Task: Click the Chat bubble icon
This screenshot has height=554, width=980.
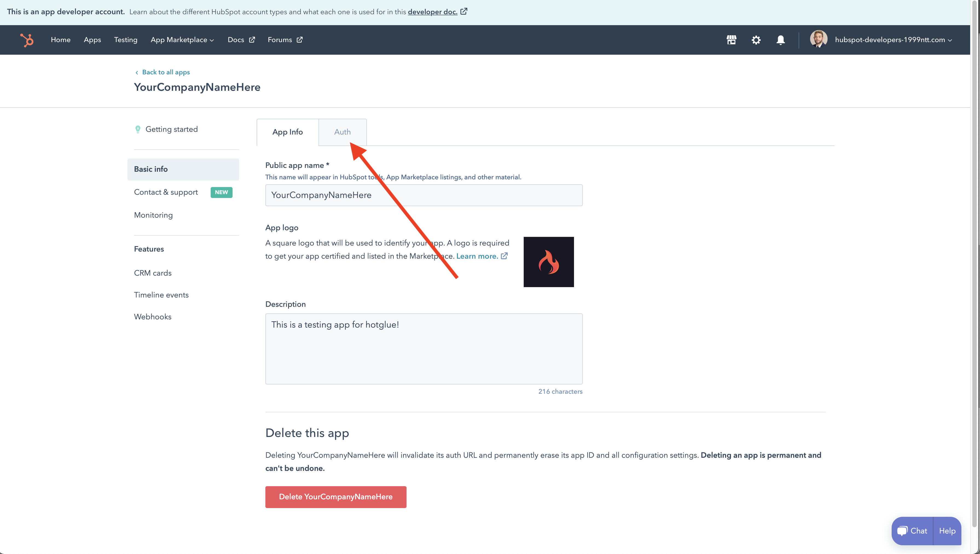Action: 902,531
